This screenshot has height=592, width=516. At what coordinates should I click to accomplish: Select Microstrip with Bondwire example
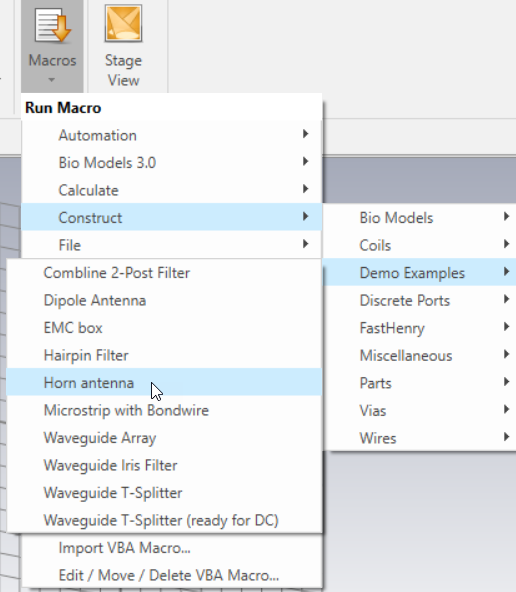(164, 410)
